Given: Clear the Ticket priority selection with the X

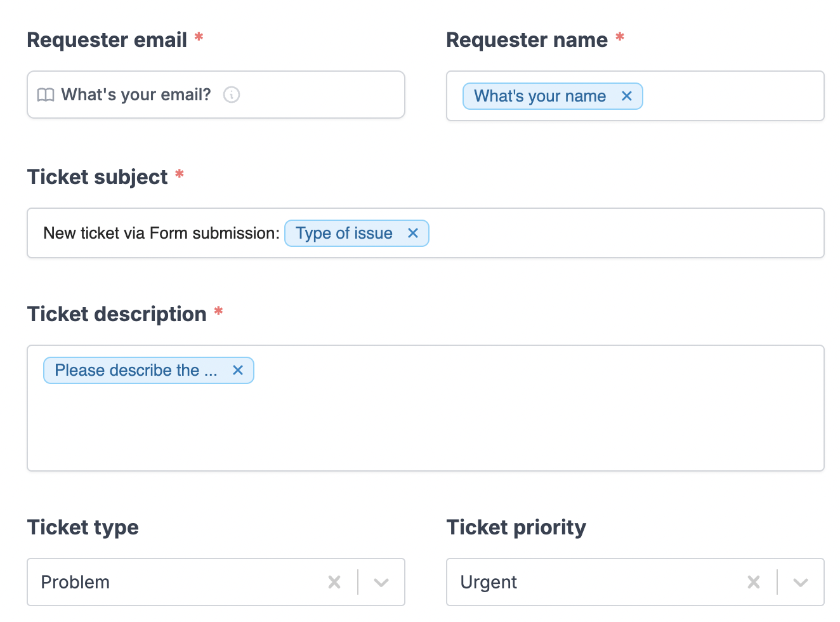Looking at the screenshot, I should pyautogui.click(x=754, y=582).
